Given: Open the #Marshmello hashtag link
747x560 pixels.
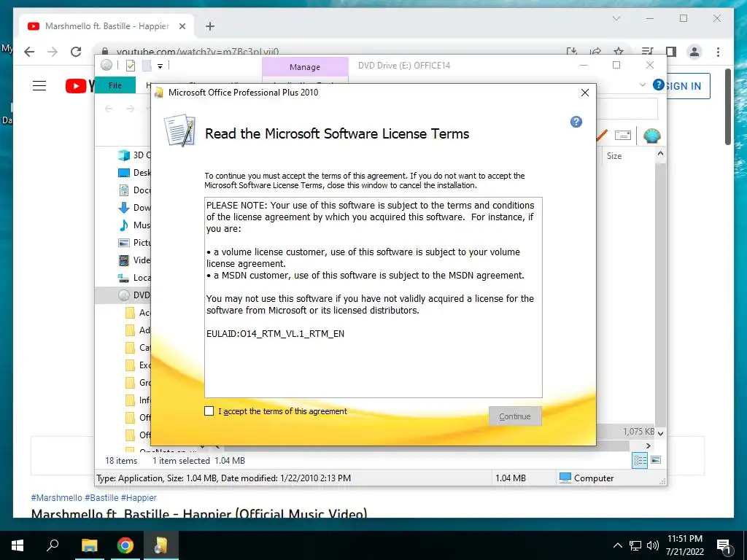Looking at the screenshot, I should click(x=57, y=497).
